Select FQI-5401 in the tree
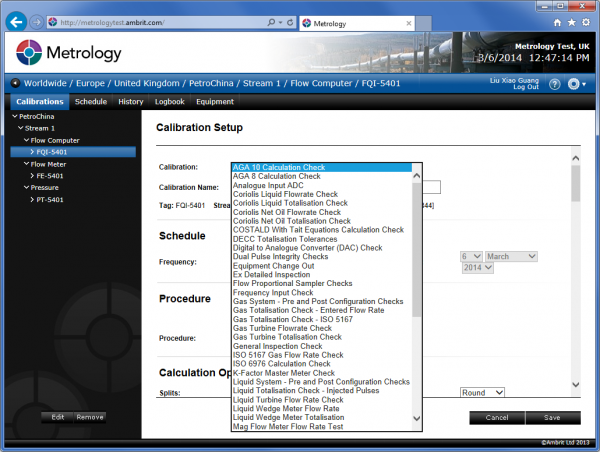The height and width of the screenshot is (452, 600). pyautogui.click(x=73, y=152)
